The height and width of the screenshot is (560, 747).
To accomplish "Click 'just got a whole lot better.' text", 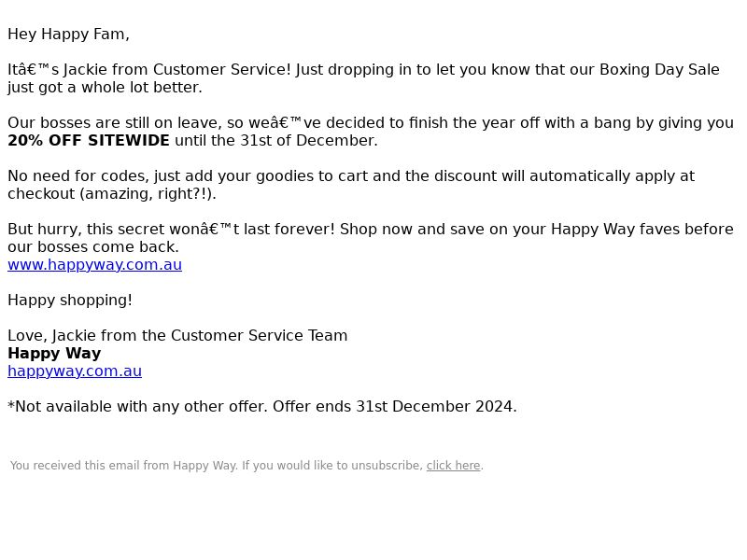I will point(105,87).
